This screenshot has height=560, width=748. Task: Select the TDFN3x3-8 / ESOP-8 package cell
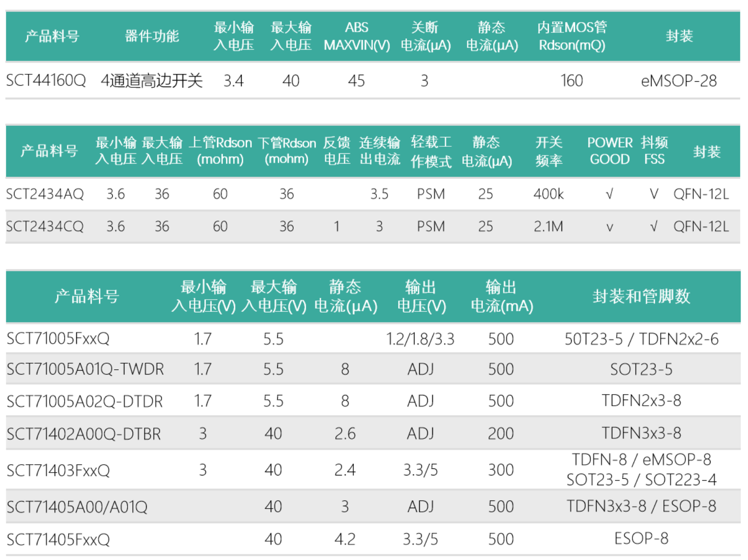pyautogui.click(x=641, y=506)
